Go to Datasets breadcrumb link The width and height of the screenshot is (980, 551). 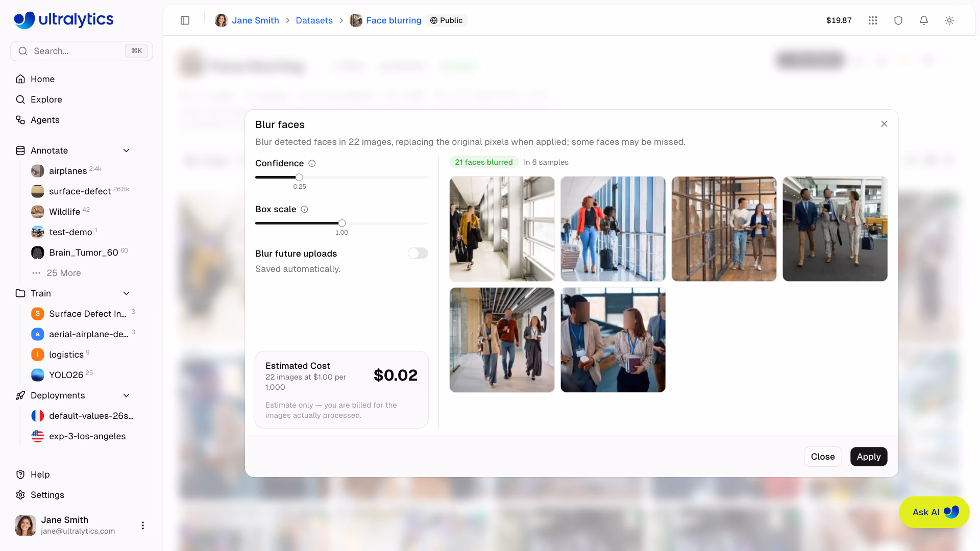tap(314, 20)
